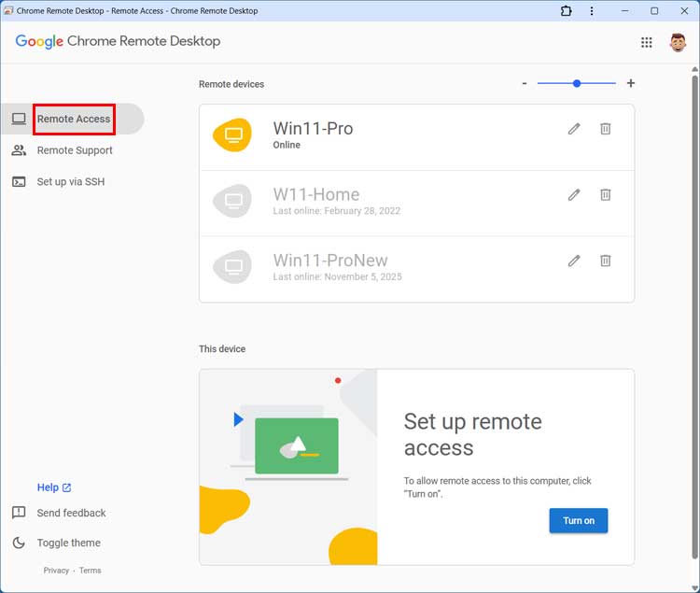700x593 pixels.
Task: Delete the Win11-Pro device
Action: click(606, 129)
